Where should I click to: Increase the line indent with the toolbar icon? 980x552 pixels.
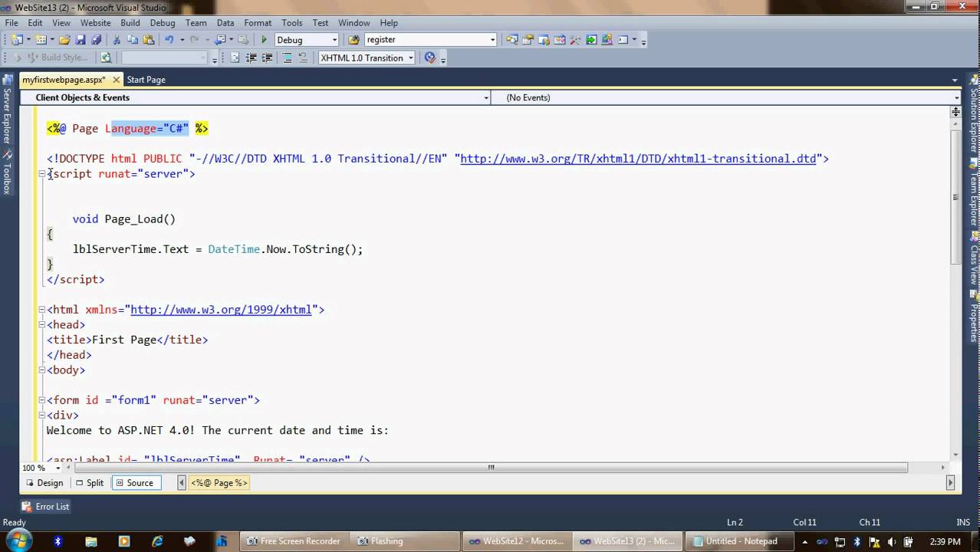point(267,58)
